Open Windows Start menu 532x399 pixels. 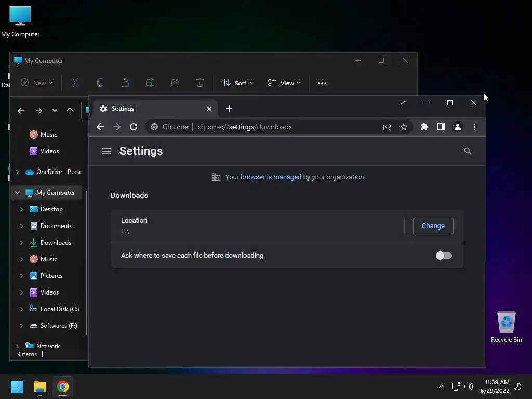point(17,387)
